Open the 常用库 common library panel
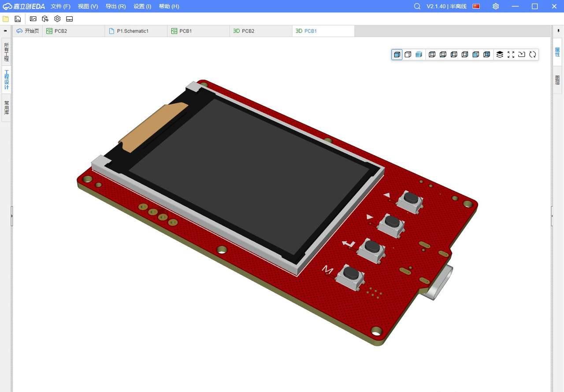This screenshot has height=392, width=564. coord(6,107)
